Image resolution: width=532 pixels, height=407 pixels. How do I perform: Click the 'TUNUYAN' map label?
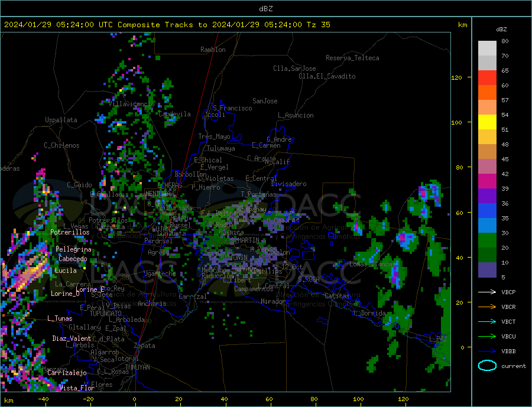[x=137, y=367]
